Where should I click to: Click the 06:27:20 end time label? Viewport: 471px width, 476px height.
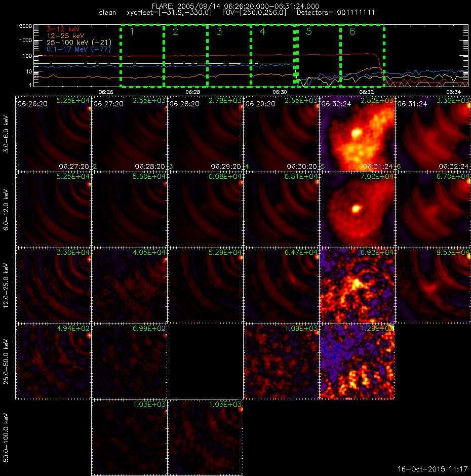[x=74, y=167]
